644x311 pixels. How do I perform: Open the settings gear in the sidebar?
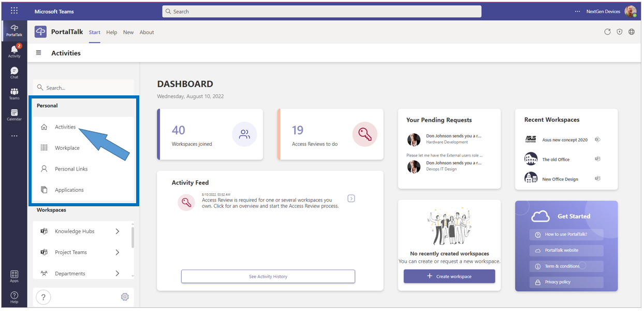125,297
